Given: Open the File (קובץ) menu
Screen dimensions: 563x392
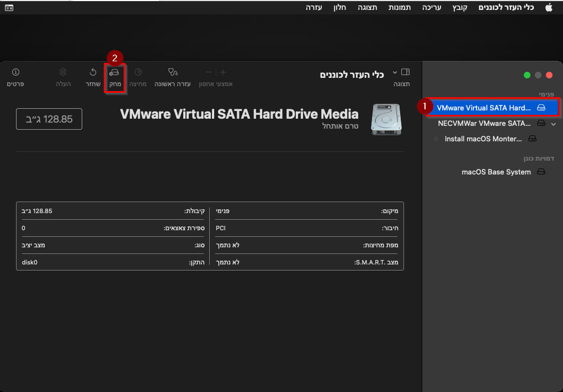Looking at the screenshot, I should click(x=460, y=8).
